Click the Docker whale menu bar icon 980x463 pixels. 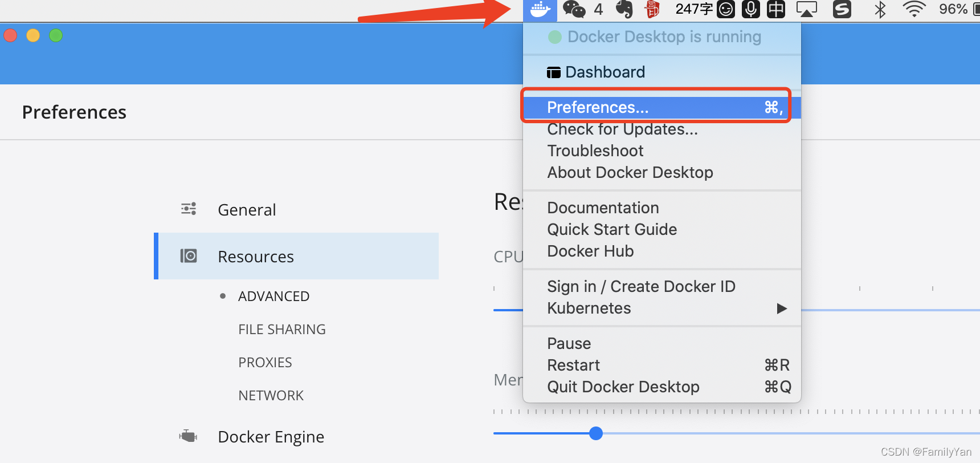[540, 10]
